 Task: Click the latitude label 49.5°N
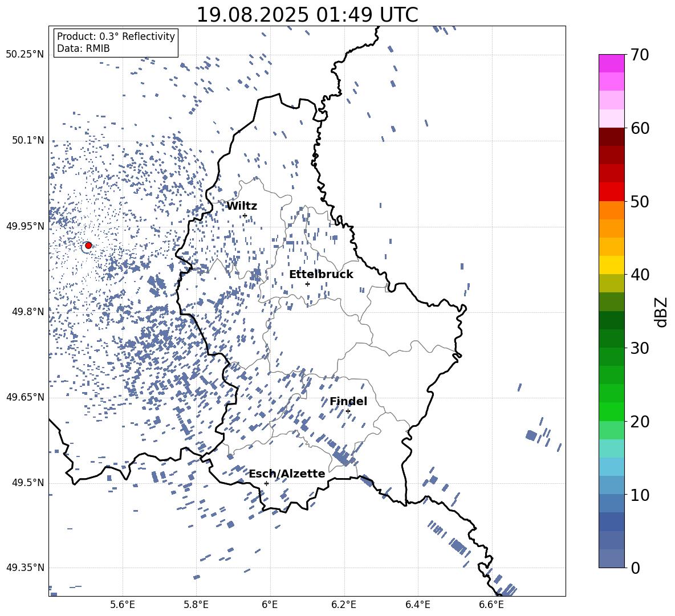(x=28, y=483)
